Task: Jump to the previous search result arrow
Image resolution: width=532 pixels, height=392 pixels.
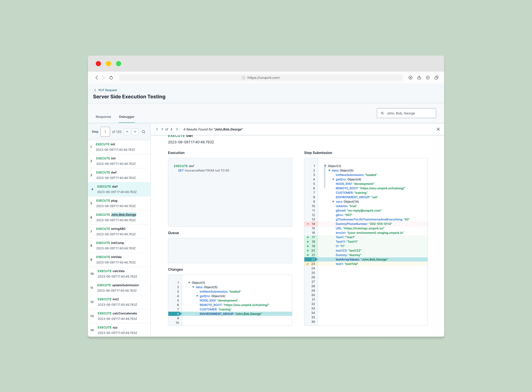Action: pos(157,129)
